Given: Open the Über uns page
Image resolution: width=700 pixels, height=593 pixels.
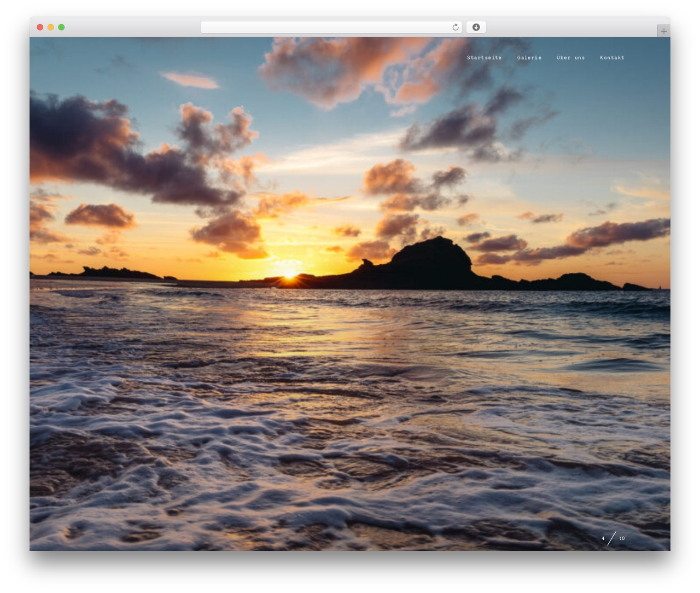Looking at the screenshot, I should (x=571, y=57).
